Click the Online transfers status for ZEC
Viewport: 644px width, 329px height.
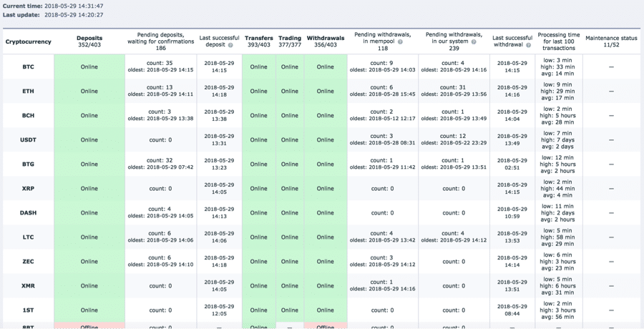[258, 262]
